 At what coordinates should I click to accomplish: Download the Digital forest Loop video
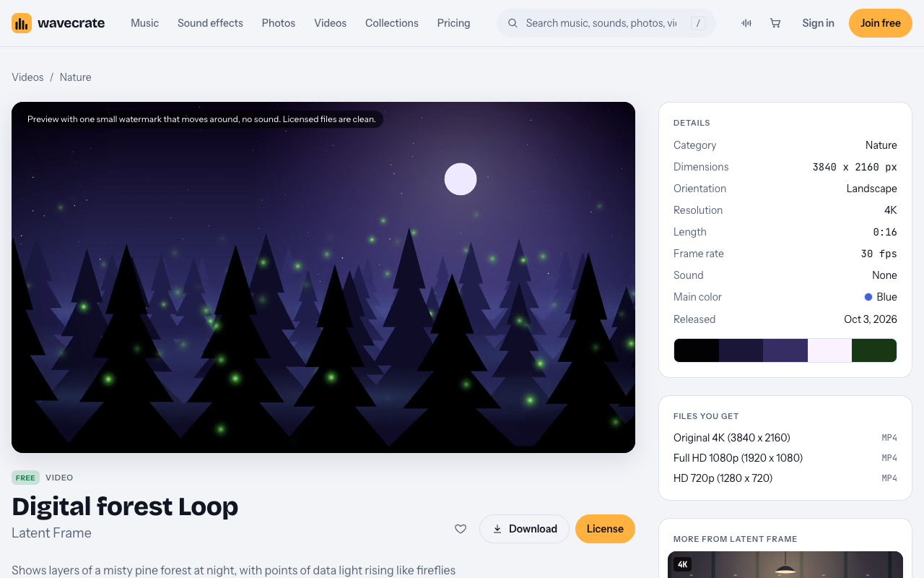(524, 529)
